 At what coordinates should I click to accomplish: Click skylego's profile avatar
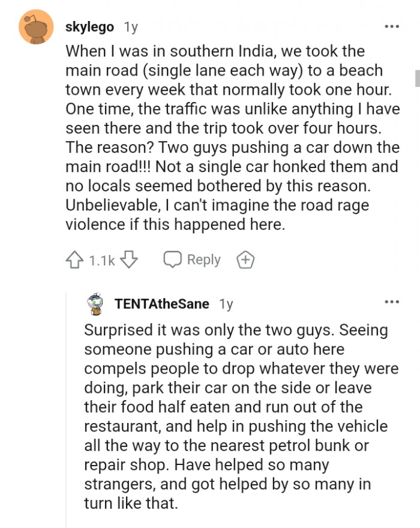click(35, 26)
